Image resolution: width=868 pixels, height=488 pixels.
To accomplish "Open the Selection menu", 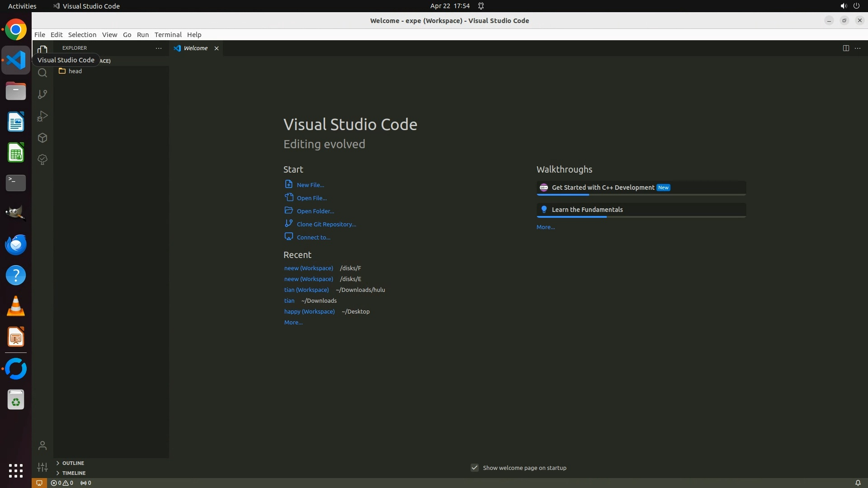I will pos(82,35).
